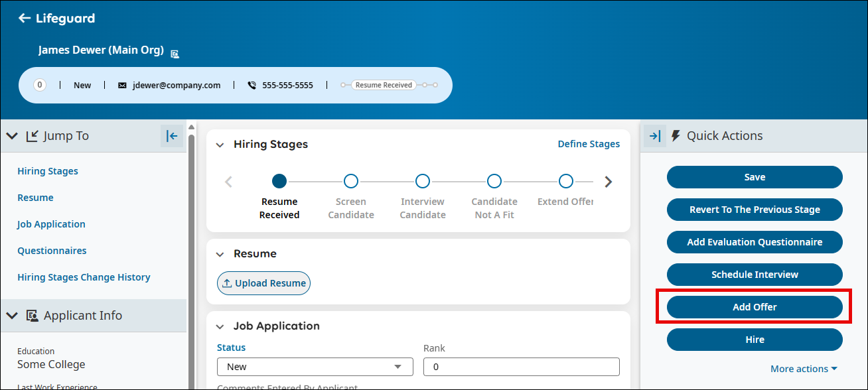This screenshot has height=390, width=868.
Task: Collapse the left panel with arrow icon
Action: [172, 136]
